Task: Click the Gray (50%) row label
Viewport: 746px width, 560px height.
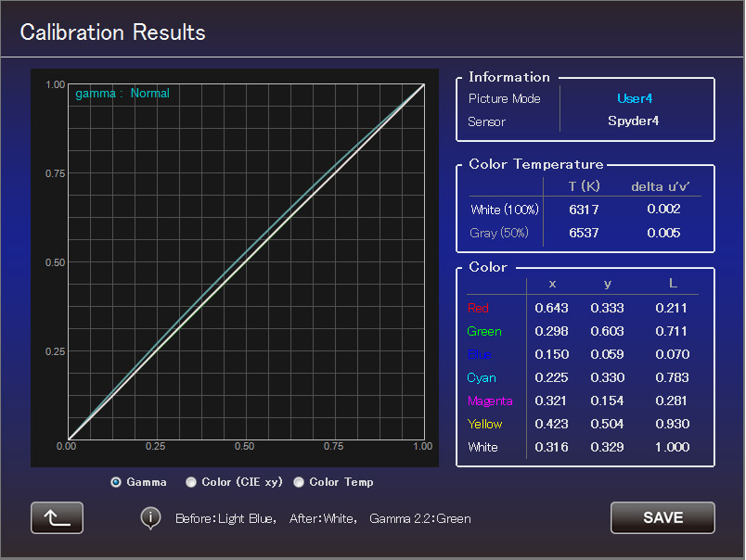Action: click(x=498, y=233)
